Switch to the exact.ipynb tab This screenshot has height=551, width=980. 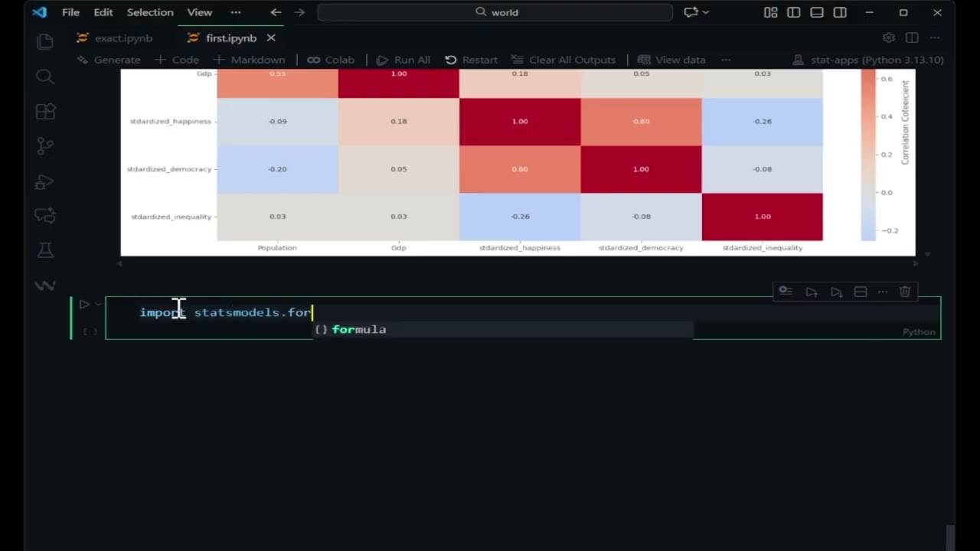[115, 38]
